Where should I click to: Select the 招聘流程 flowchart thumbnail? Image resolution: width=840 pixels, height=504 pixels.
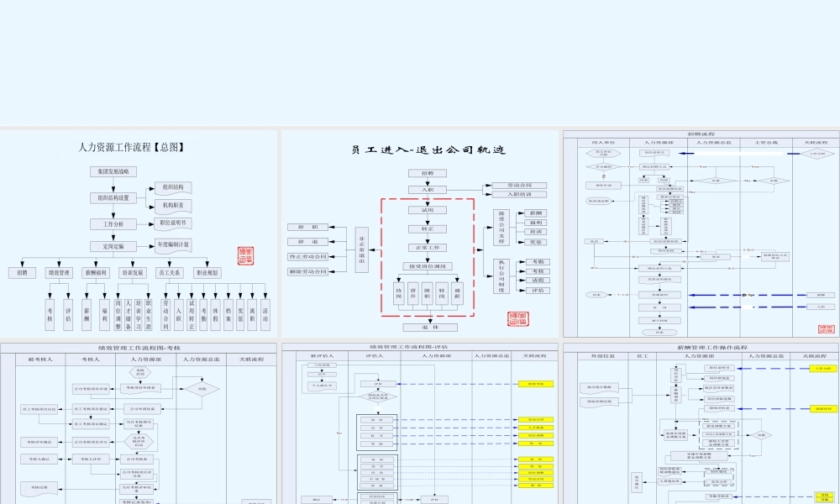(x=701, y=234)
